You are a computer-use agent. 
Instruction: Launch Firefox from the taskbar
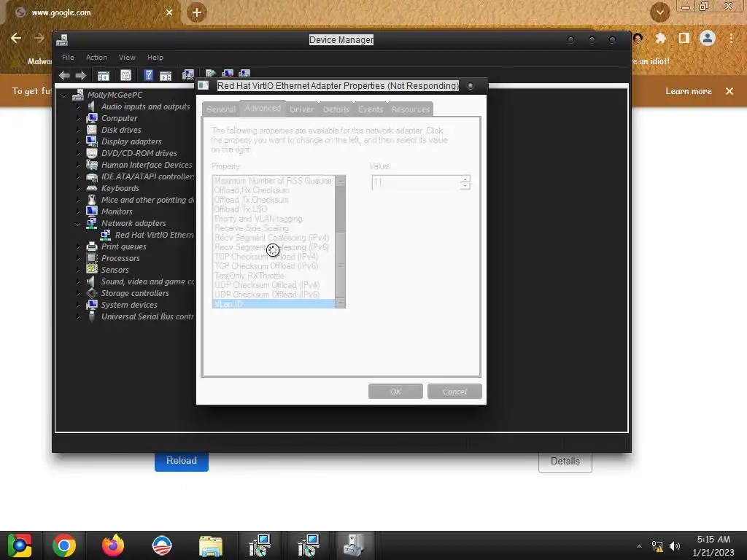click(113, 545)
